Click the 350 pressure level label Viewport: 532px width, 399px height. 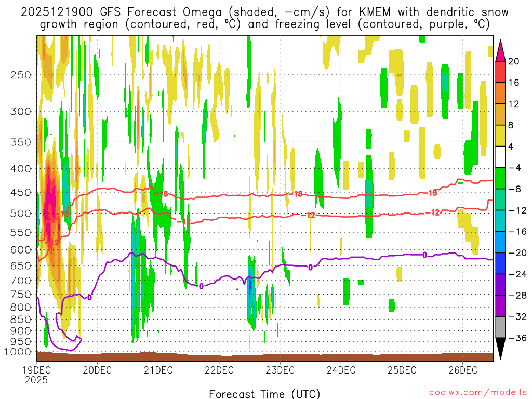pos(21,142)
